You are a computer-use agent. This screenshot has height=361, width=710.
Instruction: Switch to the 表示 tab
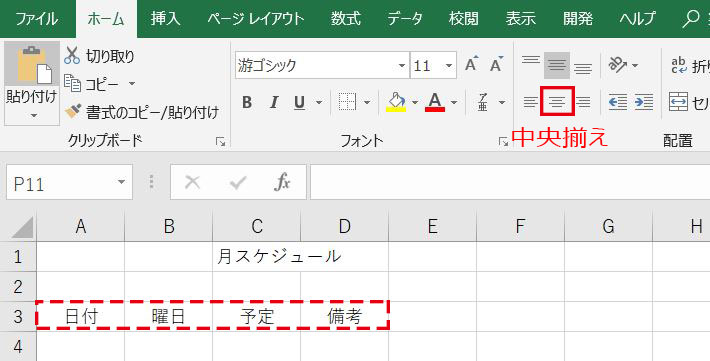click(x=521, y=19)
